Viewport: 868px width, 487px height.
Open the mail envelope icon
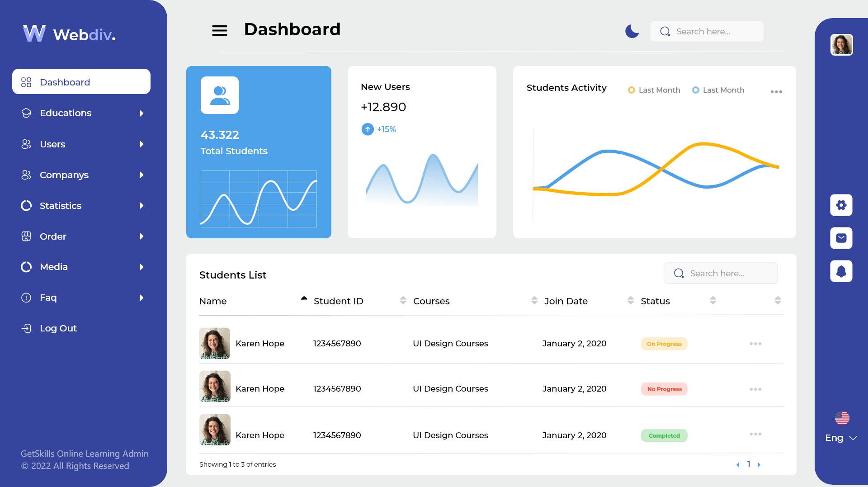(841, 238)
